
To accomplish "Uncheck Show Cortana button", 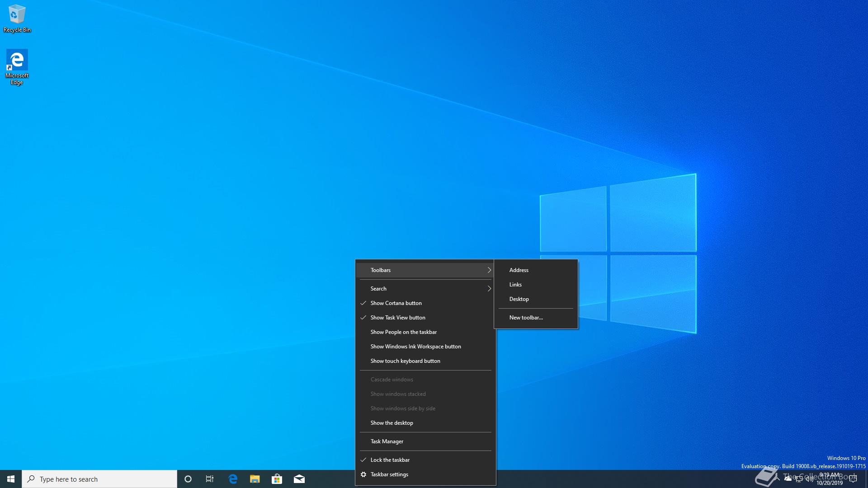I will coord(425,303).
